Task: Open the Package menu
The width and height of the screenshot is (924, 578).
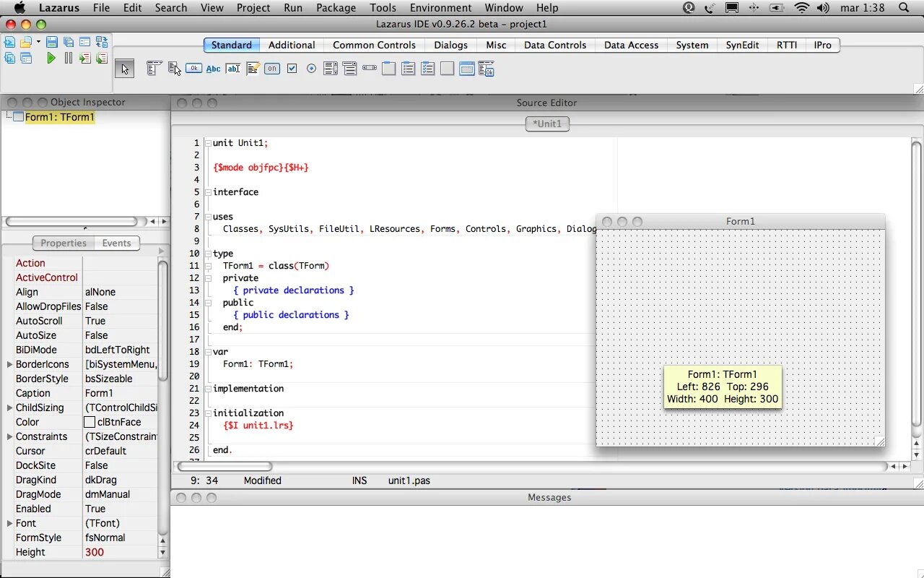Action: [x=336, y=8]
